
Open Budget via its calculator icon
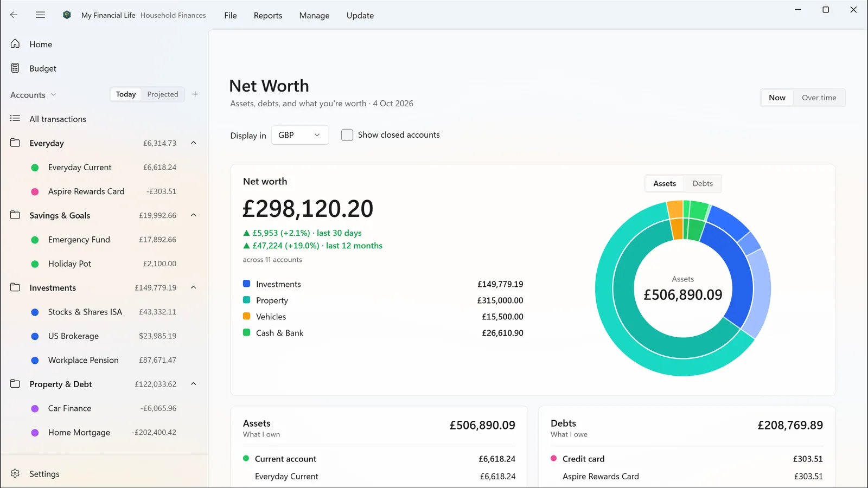pos(15,68)
